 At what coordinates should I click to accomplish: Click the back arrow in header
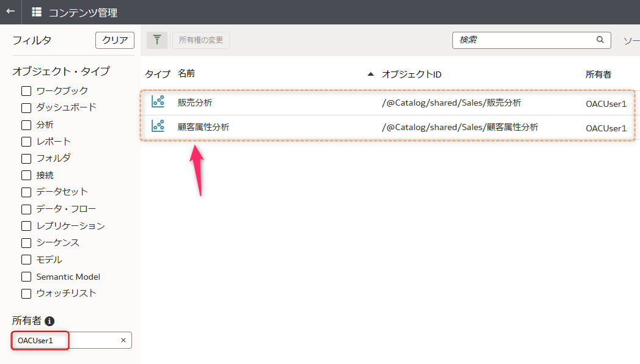tap(10, 12)
